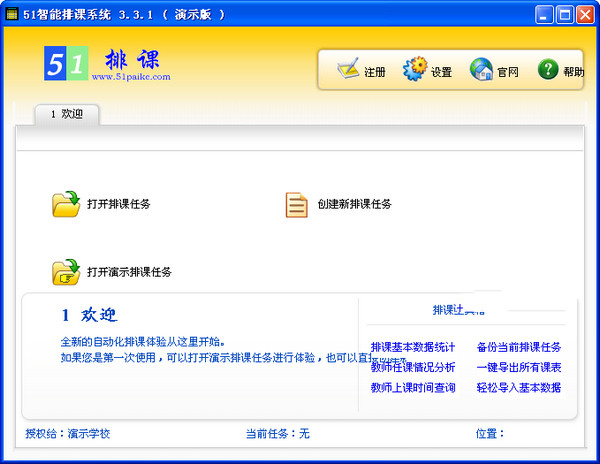Choose 一键导出所有课表 link
600x464 pixels.
click(519, 367)
